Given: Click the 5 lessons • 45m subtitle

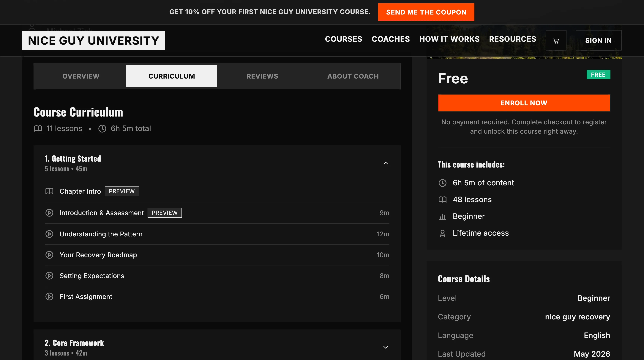Looking at the screenshot, I should tap(66, 169).
